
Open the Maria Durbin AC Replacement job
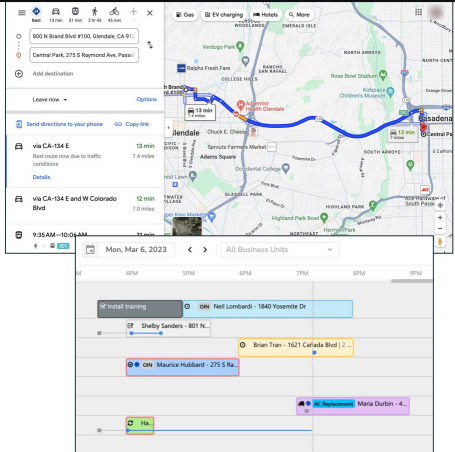[x=353, y=406]
